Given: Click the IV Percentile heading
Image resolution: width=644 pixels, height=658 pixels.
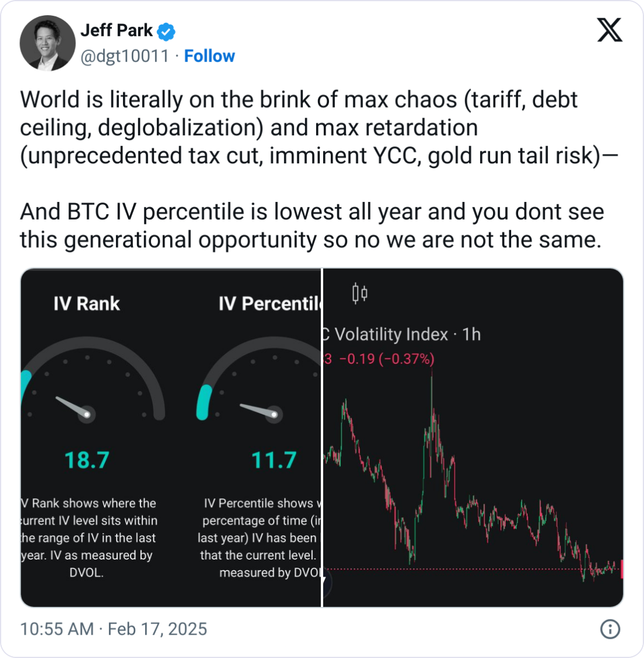Looking at the screenshot, I should (x=270, y=303).
